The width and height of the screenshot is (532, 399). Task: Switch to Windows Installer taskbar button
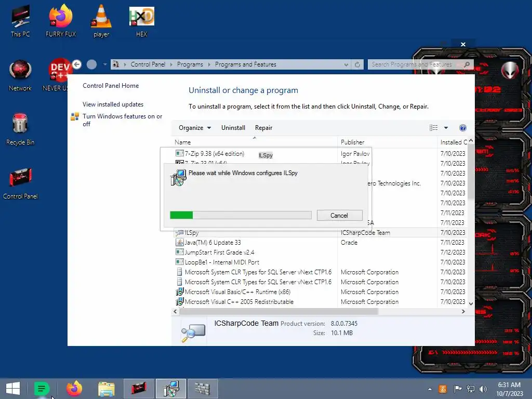click(170, 389)
